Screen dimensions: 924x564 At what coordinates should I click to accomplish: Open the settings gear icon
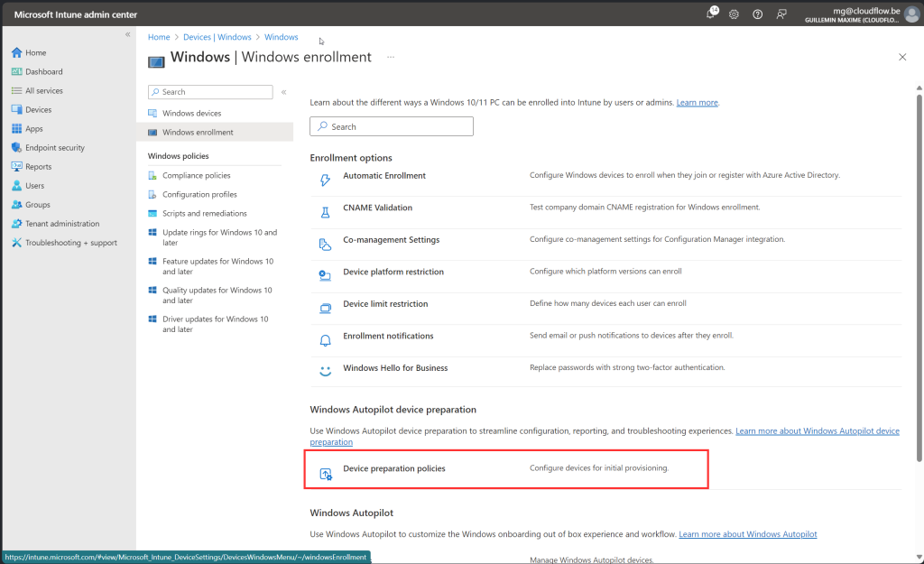point(734,14)
